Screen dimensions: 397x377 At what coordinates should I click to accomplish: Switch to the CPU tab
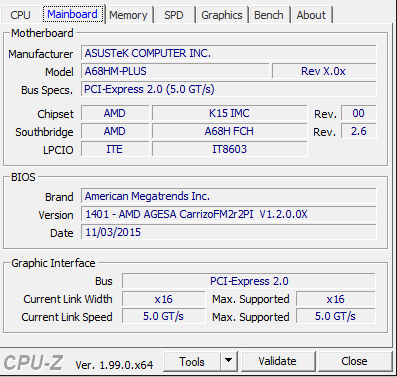click(21, 15)
